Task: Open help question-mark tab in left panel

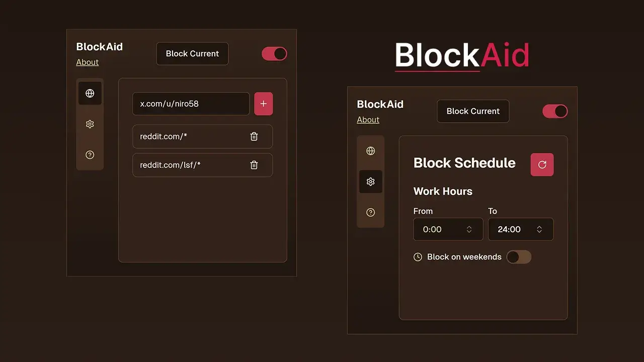Action: click(x=90, y=155)
